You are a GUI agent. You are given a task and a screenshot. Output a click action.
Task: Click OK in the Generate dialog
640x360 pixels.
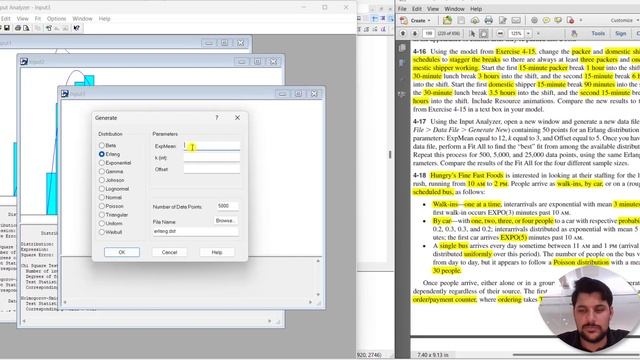coord(122,252)
